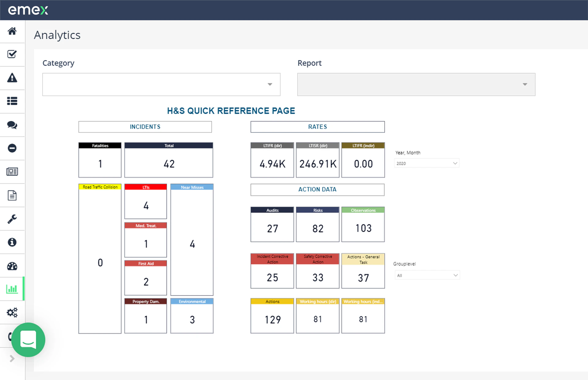Click the wrench maintenance icon
This screenshot has height=380, width=588.
click(x=12, y=219)
